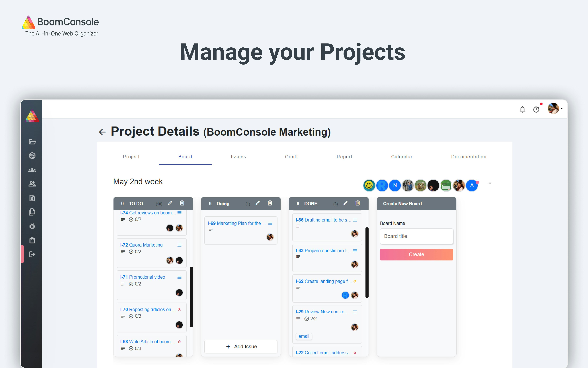The width and height of the screenshot is (588, 368).
Task: Open the timer stopwatch icon
Action: 536,109
